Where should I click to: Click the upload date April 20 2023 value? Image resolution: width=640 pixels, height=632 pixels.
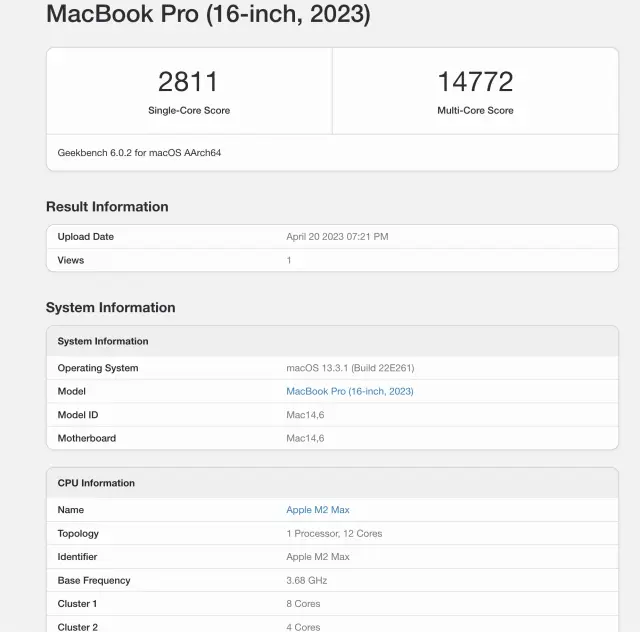pyautogui.click(x=337, y=237)
